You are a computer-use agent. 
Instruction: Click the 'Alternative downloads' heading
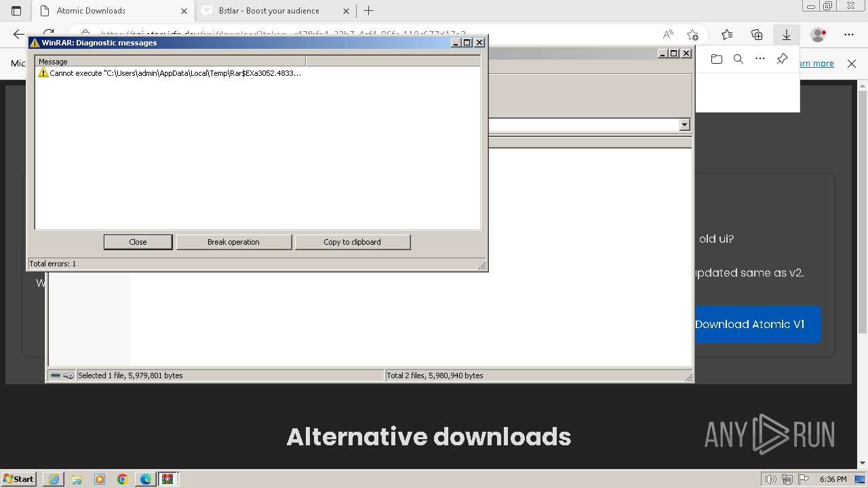(x=429, y=436)
